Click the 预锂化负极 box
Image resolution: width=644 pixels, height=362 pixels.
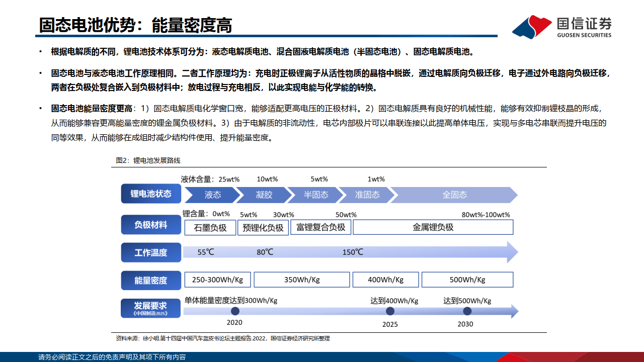[263, 227]
